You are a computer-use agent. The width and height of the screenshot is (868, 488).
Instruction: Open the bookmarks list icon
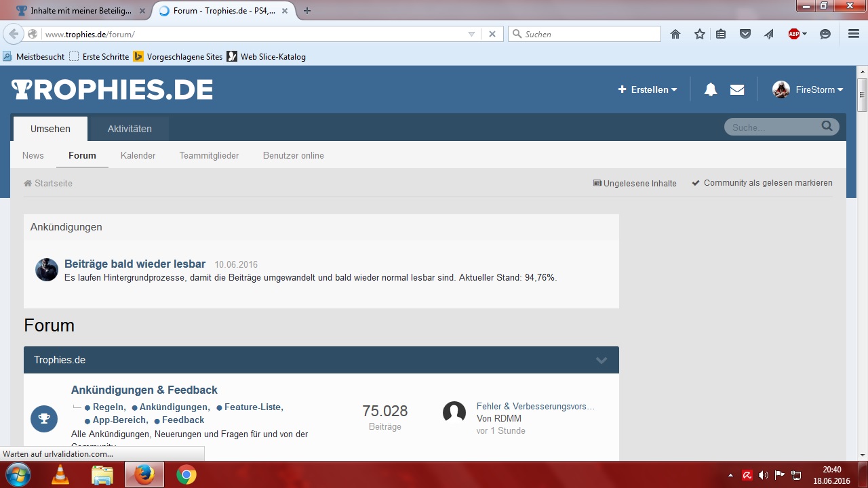coord(721,34)
